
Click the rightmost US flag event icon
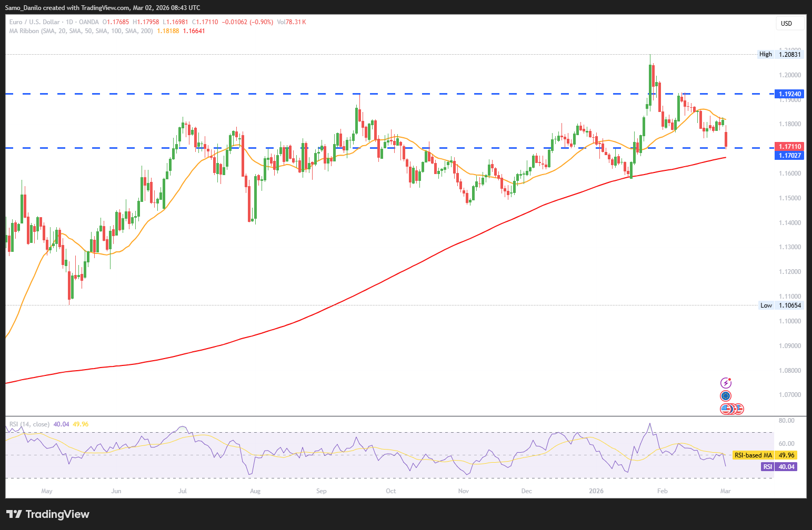click(x=739, y=409)
